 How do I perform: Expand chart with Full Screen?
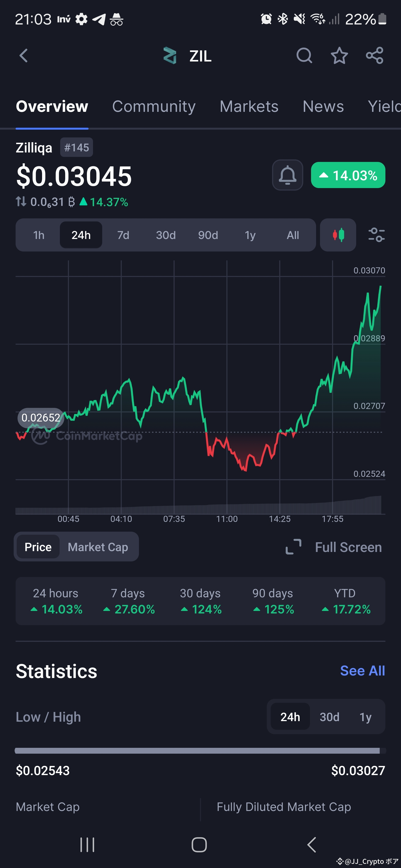[334, 547]
